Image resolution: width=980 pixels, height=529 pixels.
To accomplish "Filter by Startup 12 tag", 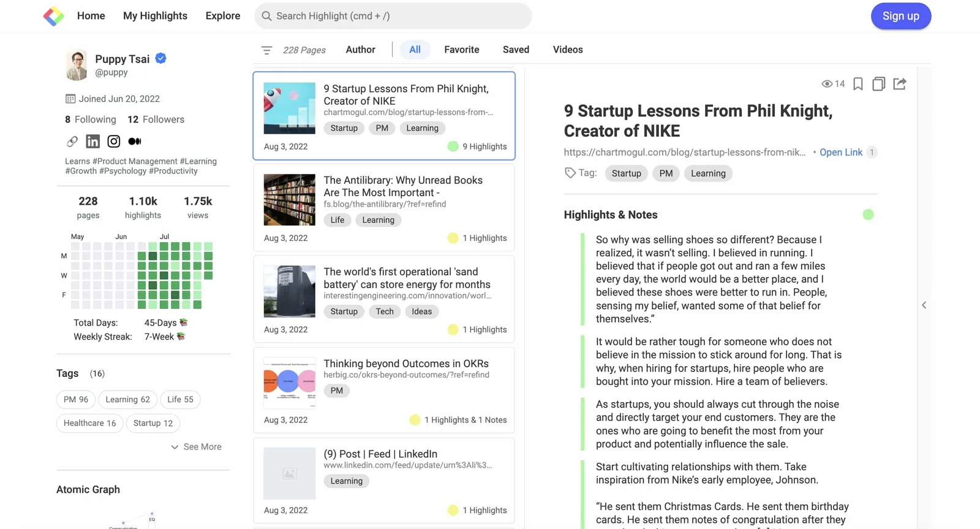I will (x=153, y=423).
